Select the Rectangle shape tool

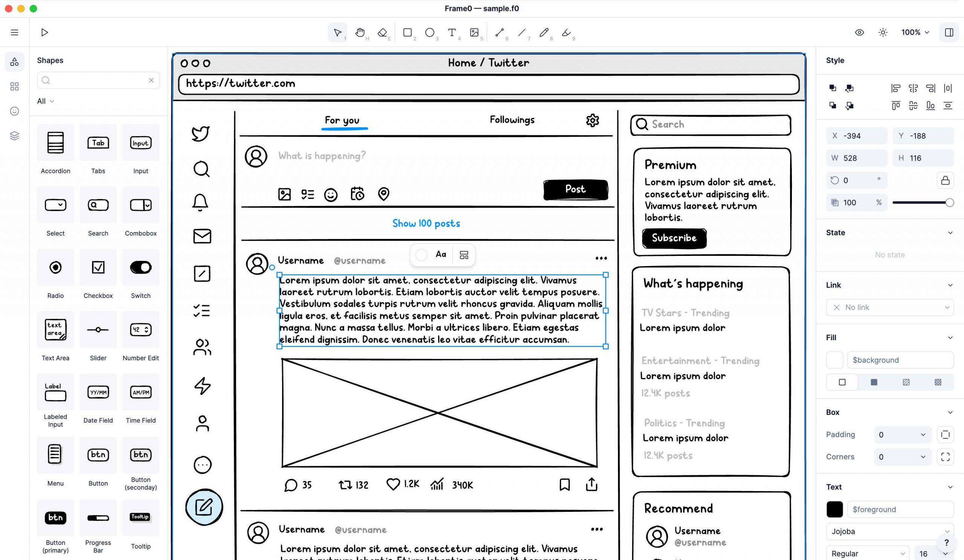(x=407, y=32)
